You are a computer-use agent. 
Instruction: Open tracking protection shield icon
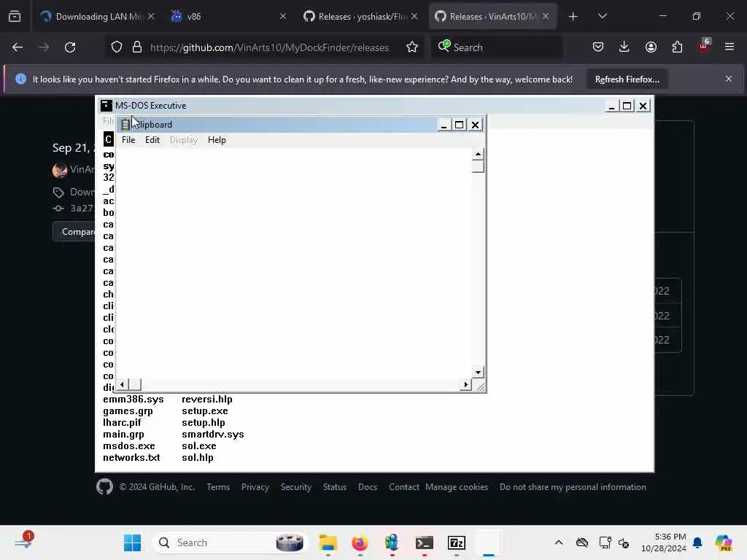click(x=117, y=47)
